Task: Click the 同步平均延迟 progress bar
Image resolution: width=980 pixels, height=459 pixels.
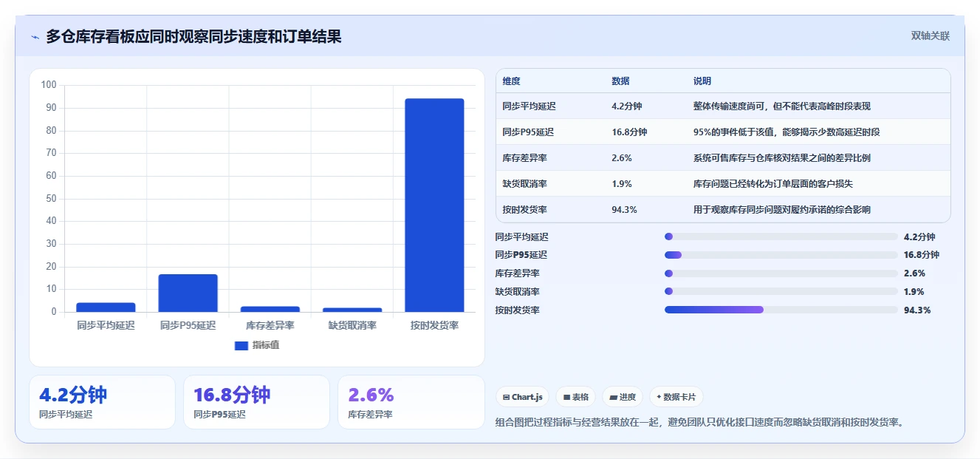Action: (781, 237)
